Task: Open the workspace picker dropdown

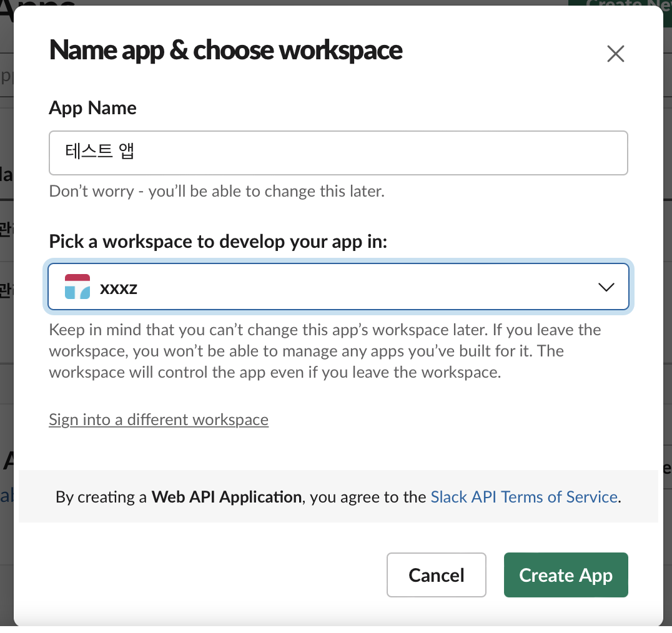Action: click(x=338, y=287)
